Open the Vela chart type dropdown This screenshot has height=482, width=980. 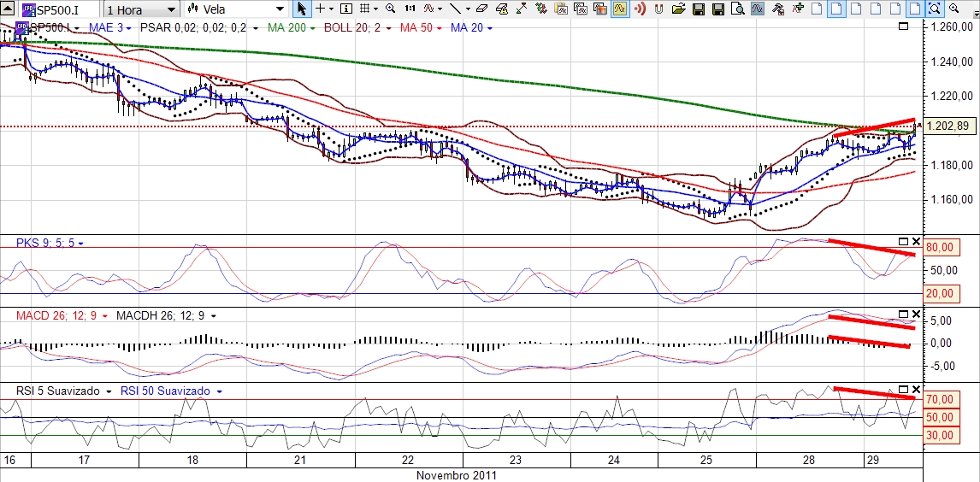click(236, 9)
